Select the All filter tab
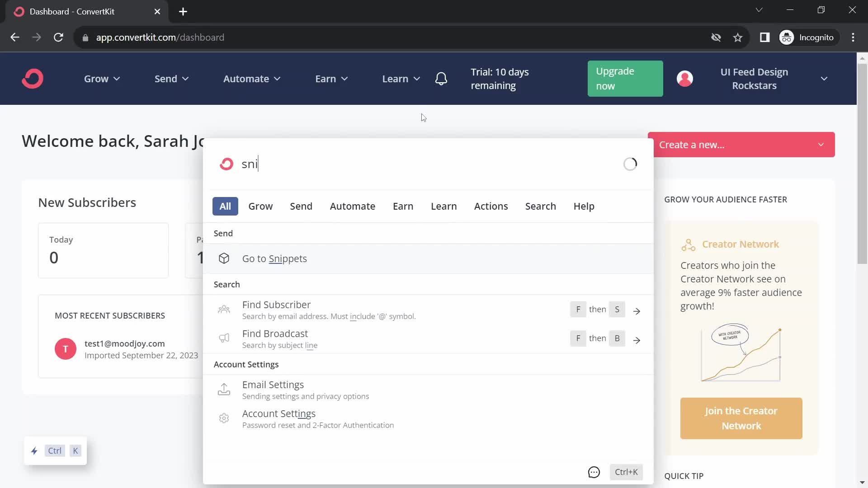This screenshot has width=868, height=488. point(225,206)
